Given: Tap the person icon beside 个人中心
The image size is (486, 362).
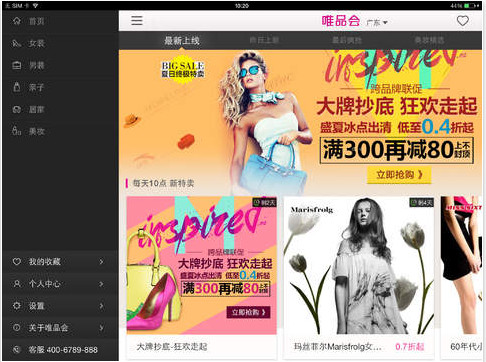Looking at the screenshot, I should tap(17, 284).
